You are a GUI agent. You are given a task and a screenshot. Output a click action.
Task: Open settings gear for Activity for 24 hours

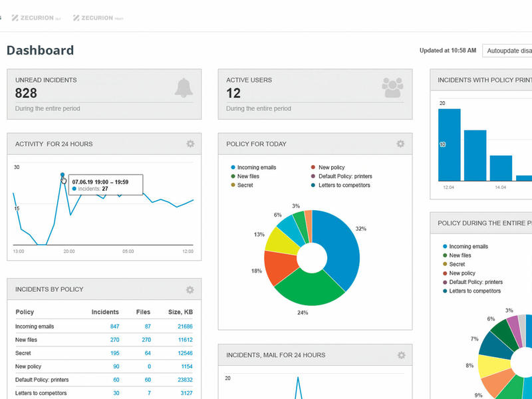click(x=190, y=144)
